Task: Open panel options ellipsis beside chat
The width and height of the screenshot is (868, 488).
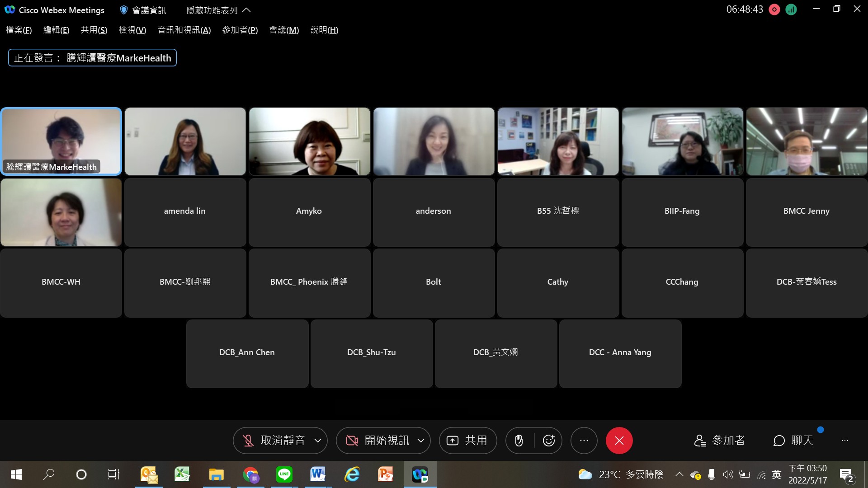Action: tap(844, 441)
